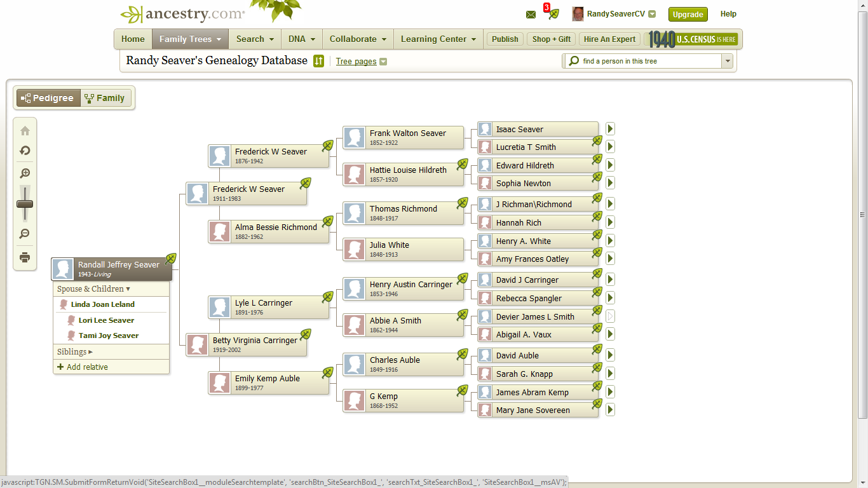Click the print icon below the zoom slider

tap(24, 257)
